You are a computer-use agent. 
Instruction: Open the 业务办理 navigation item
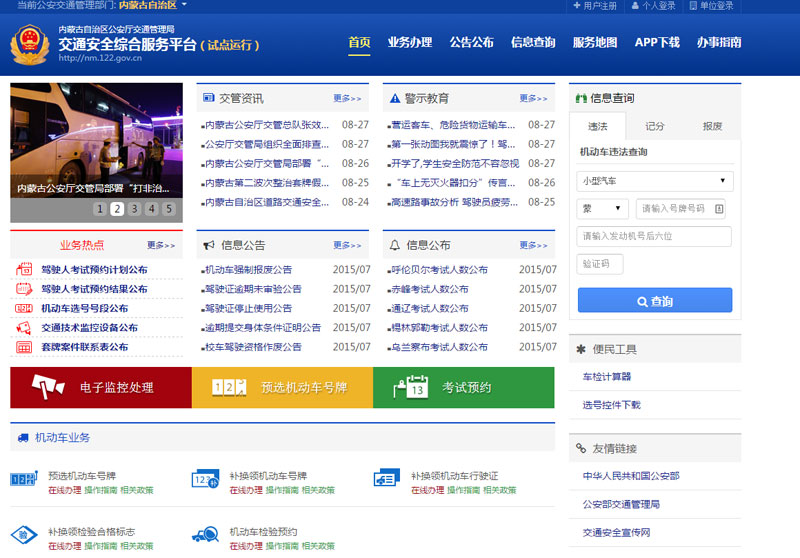410,42
